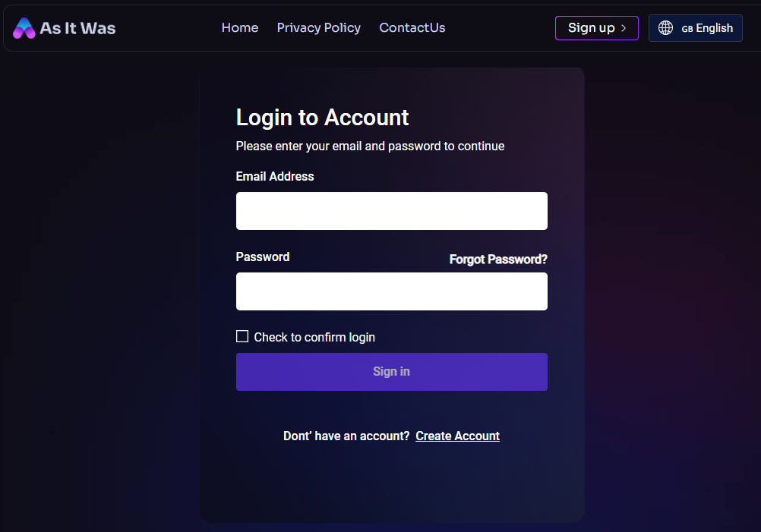Open the Forgot Password? link
761x532 pixels.
(x=498, y=260)
